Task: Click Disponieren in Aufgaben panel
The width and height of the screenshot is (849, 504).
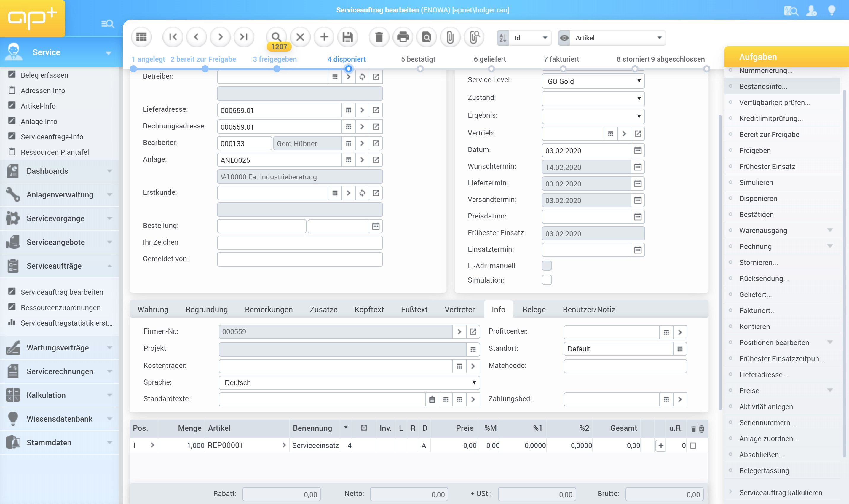Action: (758, 198)
